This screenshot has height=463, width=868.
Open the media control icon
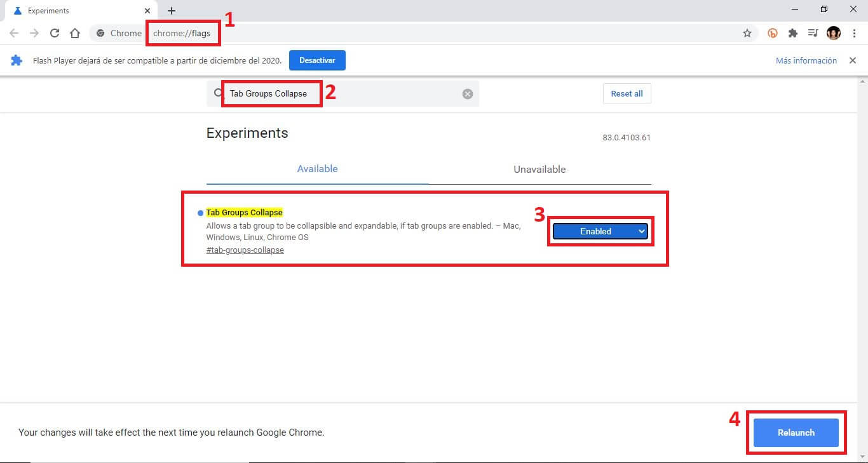[813, 33]
